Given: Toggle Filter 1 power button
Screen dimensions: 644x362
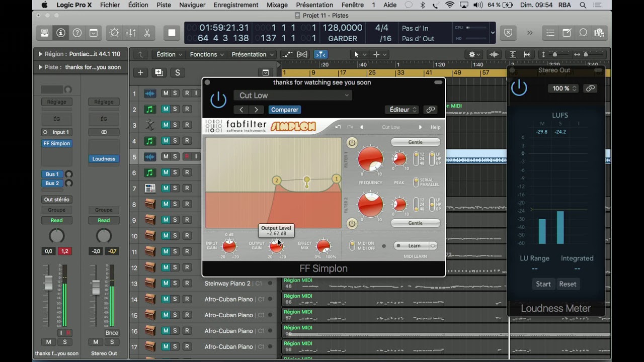Looking at the screenshot, I should [x=351, y=142].
